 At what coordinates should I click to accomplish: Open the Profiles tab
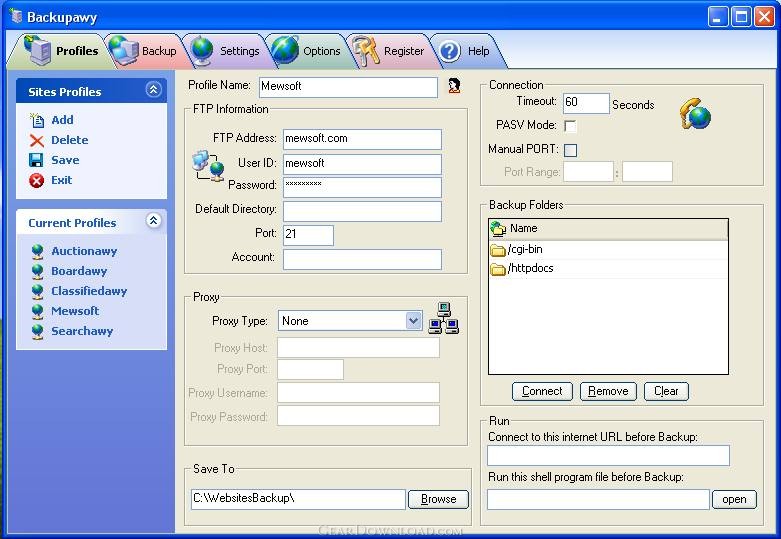60,51
